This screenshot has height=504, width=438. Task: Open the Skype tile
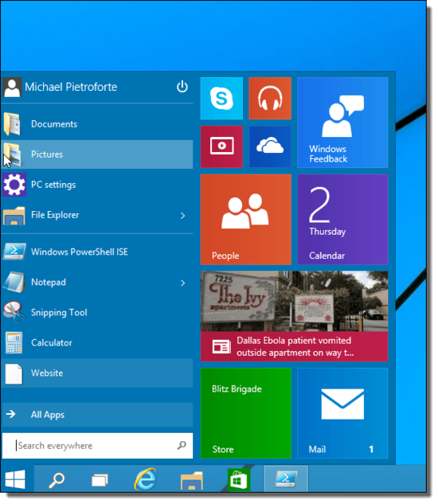(x=221, y=99)
